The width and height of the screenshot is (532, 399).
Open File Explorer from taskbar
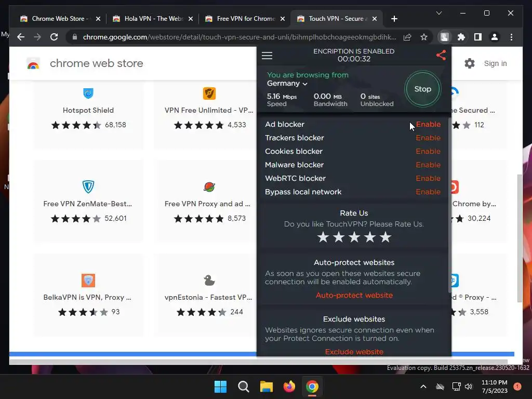[267, 387]
